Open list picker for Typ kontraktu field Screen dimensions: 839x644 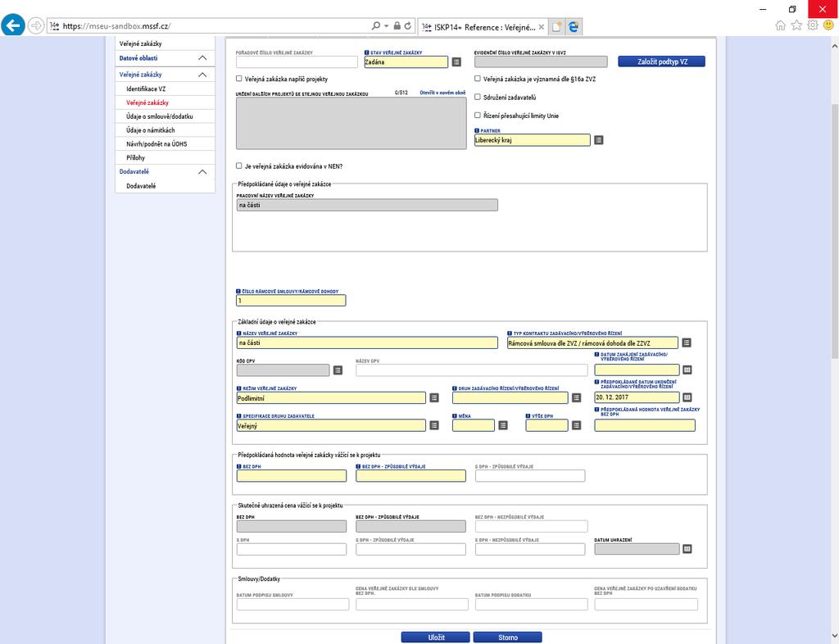click(x=687, y=342)
